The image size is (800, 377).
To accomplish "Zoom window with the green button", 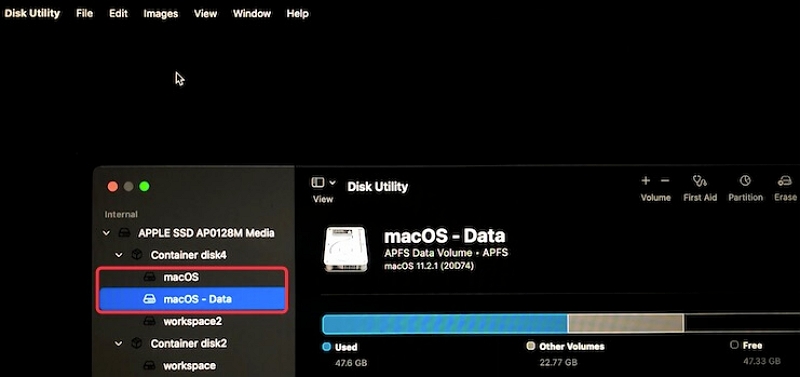I will [144, 187].
